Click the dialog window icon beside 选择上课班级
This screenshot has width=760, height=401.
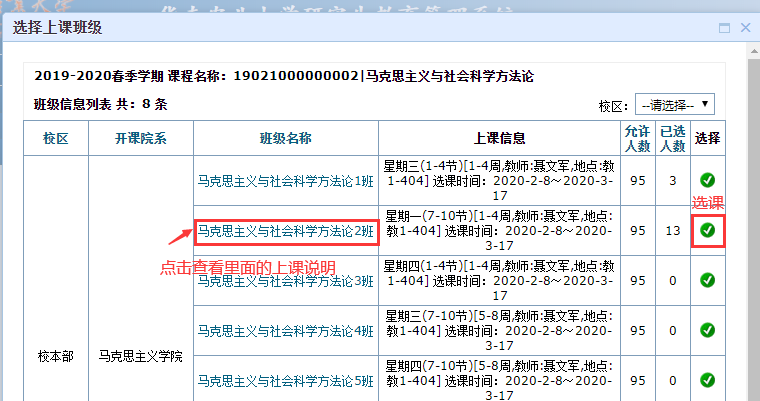(x=722, y=27)
